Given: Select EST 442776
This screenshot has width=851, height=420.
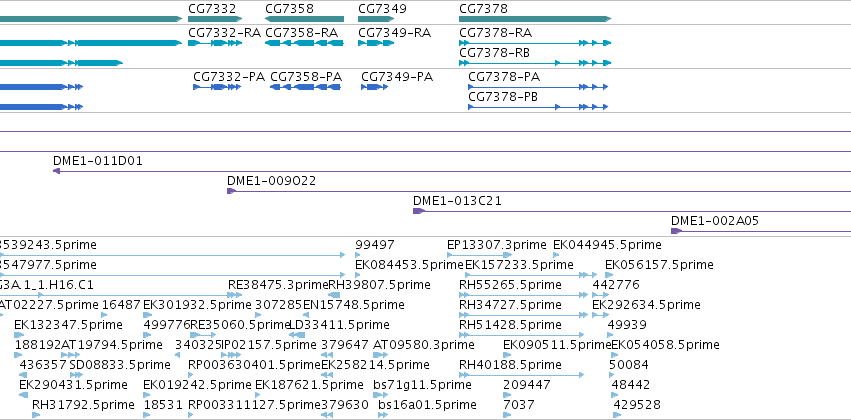Looking at the screenshot, I should point(616,285).
